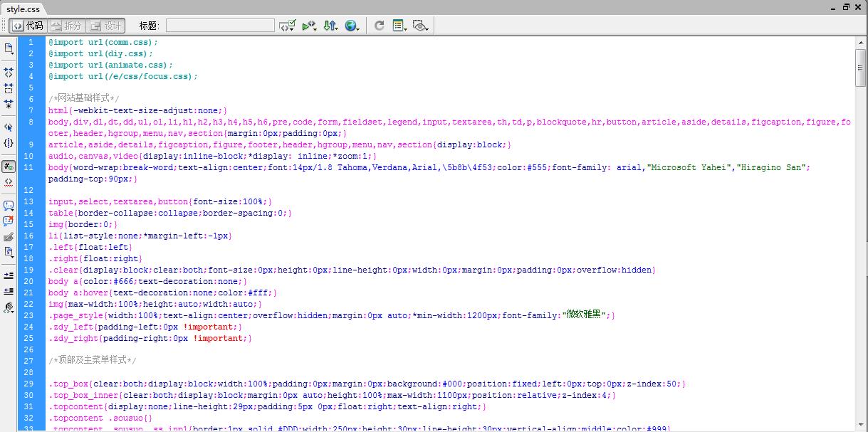Click the Remove Comment icon
Viewport: 868px width, 432px height.
[9, 221]
